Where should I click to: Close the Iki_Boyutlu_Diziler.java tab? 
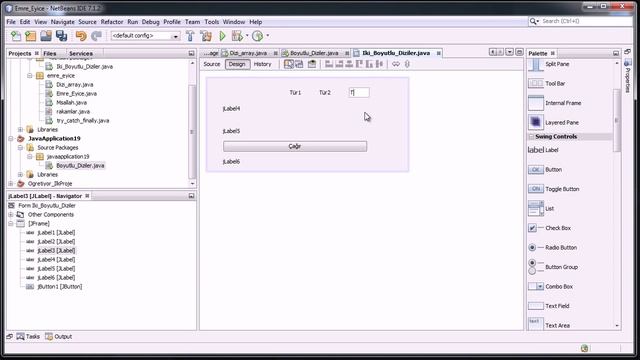click(x=439, y=53)
